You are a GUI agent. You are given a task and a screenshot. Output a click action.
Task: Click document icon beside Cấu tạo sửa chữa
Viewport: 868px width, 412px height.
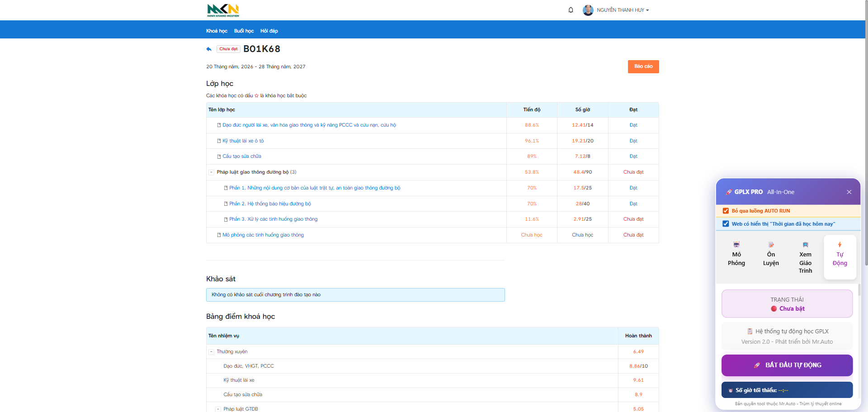pyautogui.click(x=219, y=156)
